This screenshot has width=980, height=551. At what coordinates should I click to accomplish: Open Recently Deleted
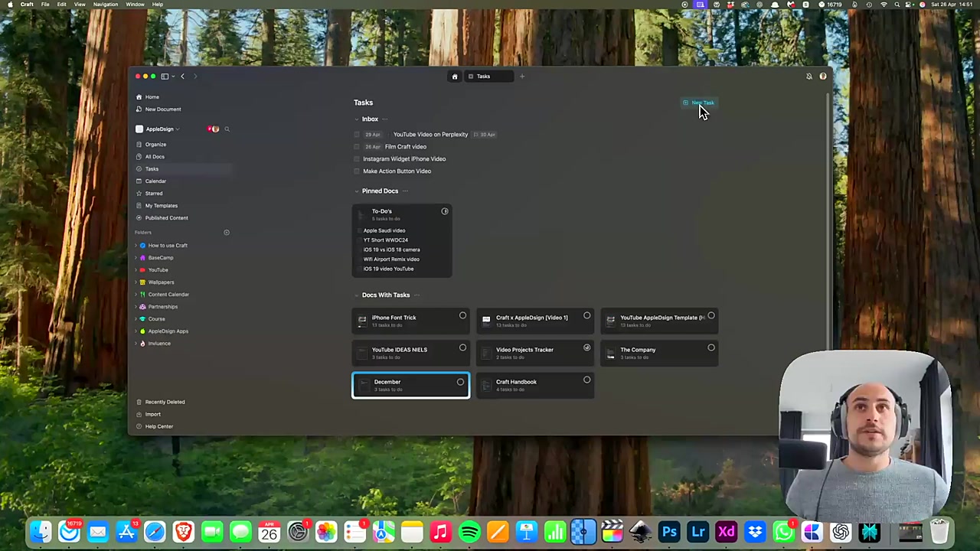pos(165,402)
